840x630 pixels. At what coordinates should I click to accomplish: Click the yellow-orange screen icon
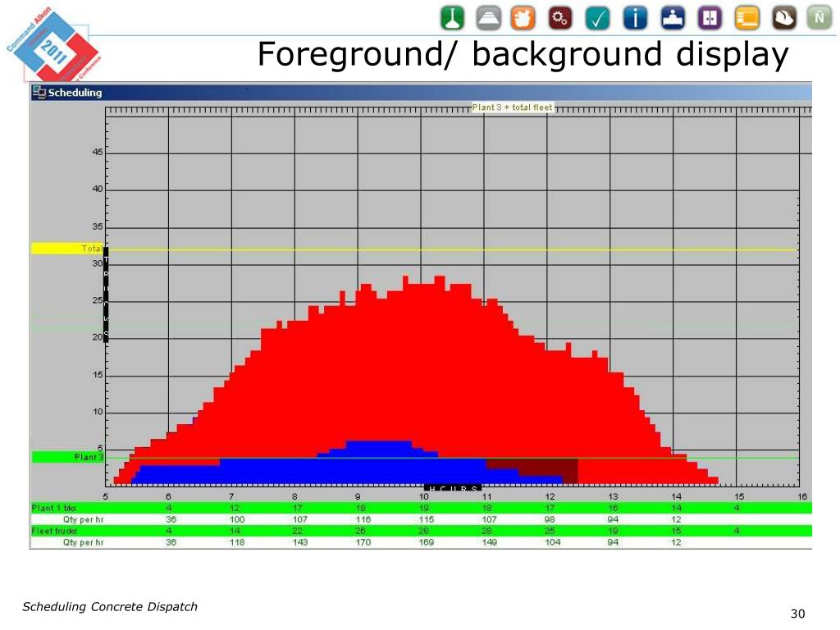click(746, 16)
